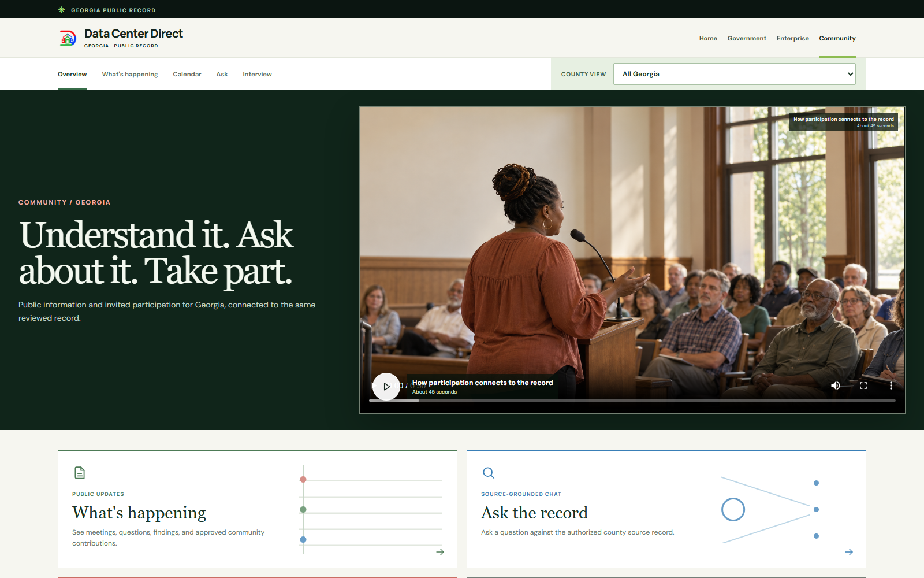Open the video's three-dot options menu

(891, 386)
